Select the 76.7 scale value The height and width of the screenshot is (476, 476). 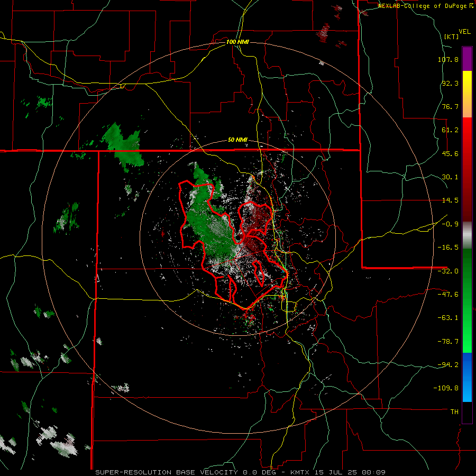450,106
